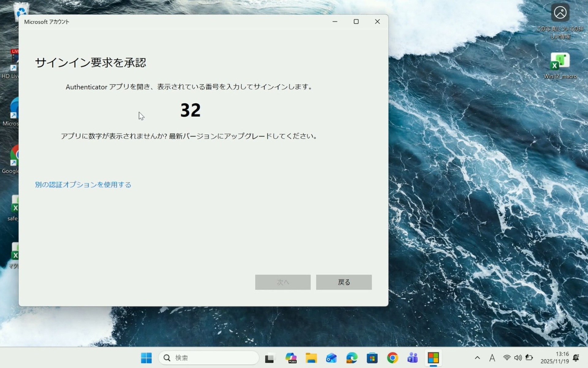Open the volume settings in system tray

518,358
